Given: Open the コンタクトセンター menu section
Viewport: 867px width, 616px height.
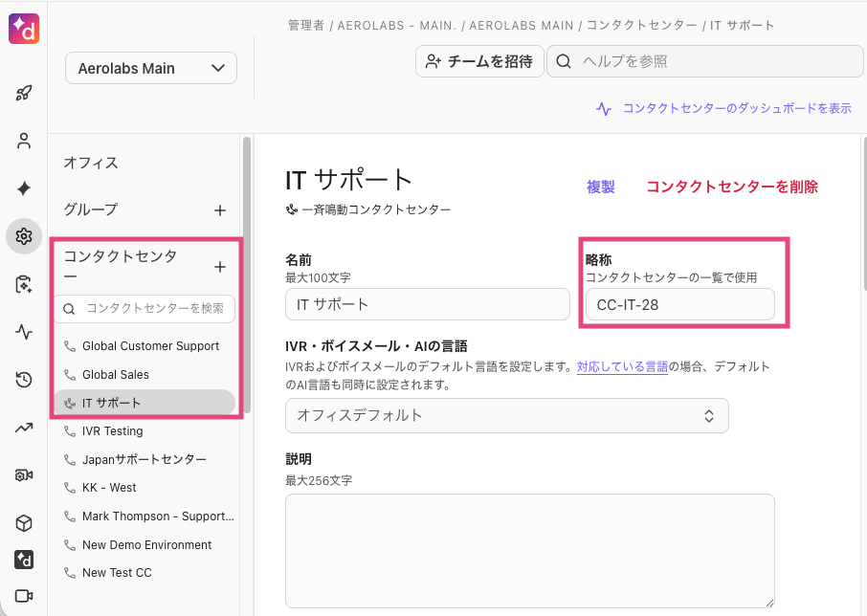Looking at the screenshot, I should pyautogui.click(x=120, y=266).
